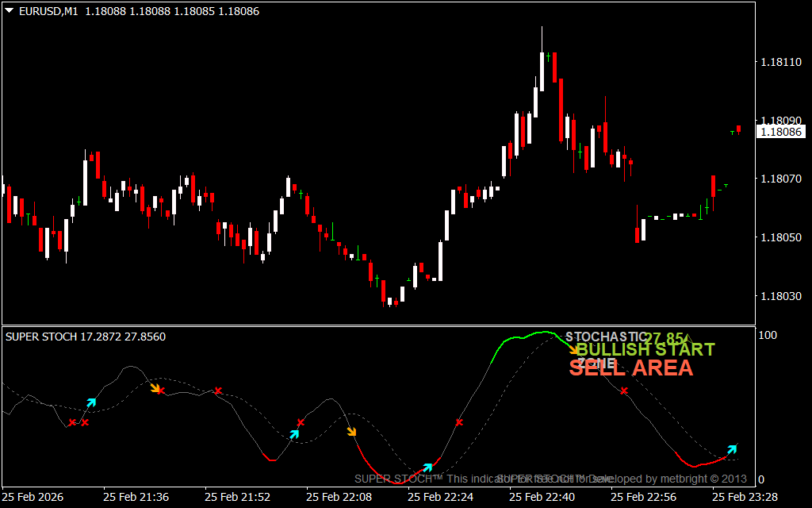Open the chart menu triangle beside EURUSD,M1

(x=9, y=11)
